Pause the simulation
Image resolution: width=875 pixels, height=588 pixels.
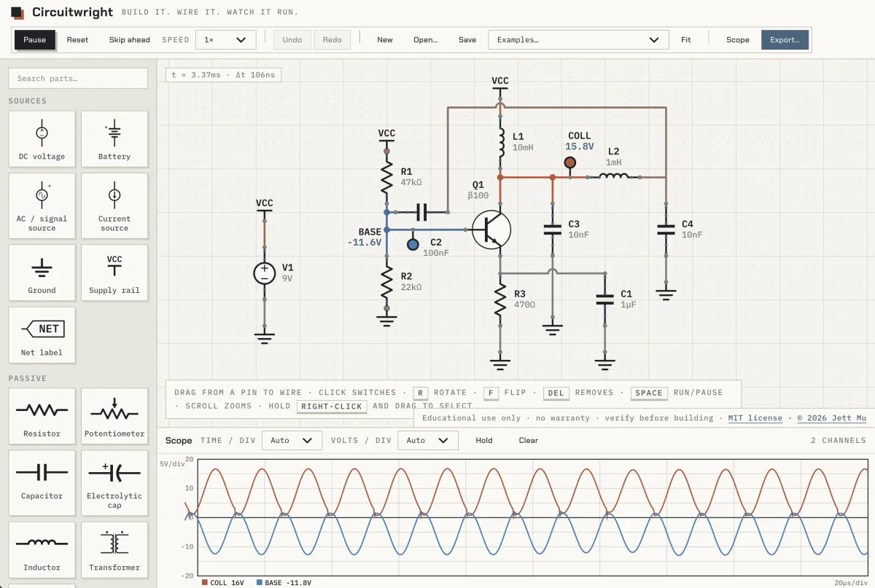34,39
